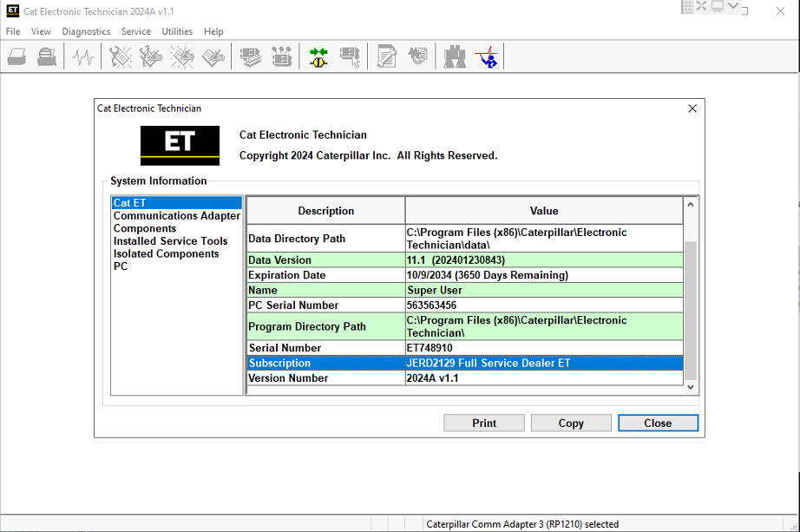Open the Diagnostics menu

tap(86, 31)
